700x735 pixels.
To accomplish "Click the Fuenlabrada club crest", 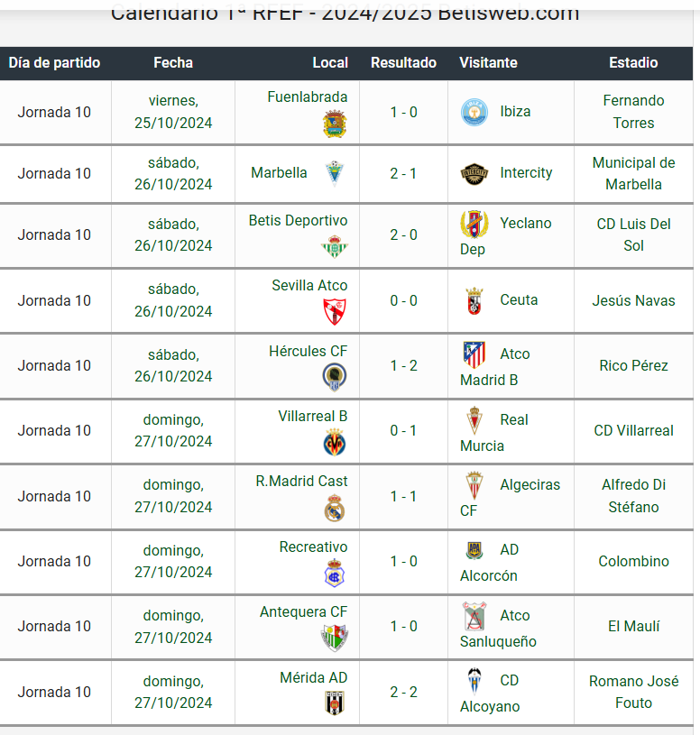I will pos(335,124).
